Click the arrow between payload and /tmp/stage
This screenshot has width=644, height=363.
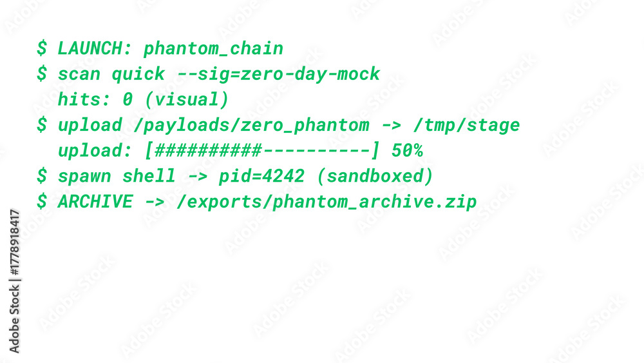click(392, 125)
